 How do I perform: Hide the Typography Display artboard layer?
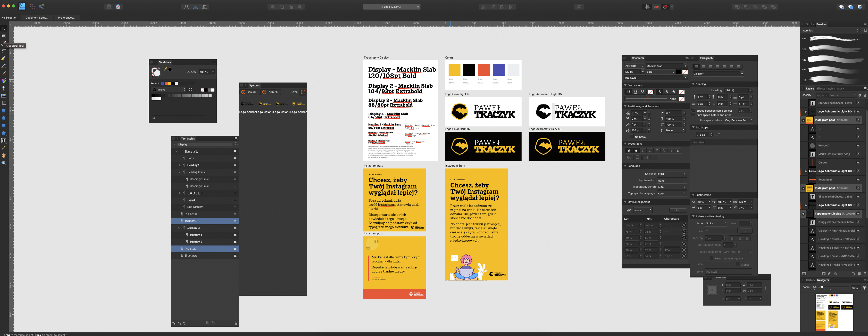pos(858,213)
